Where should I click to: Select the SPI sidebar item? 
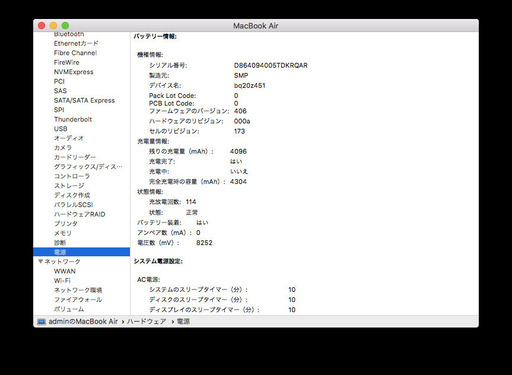coord(59,110)
